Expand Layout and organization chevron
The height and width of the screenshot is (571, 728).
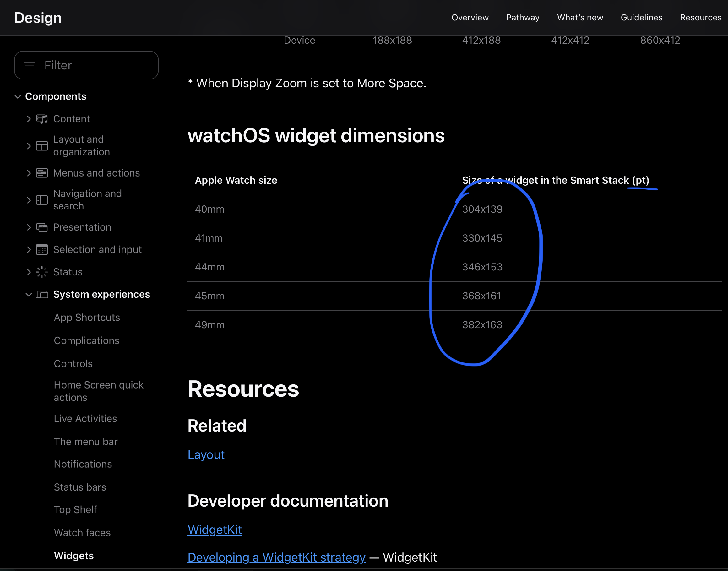pos(29,146)
